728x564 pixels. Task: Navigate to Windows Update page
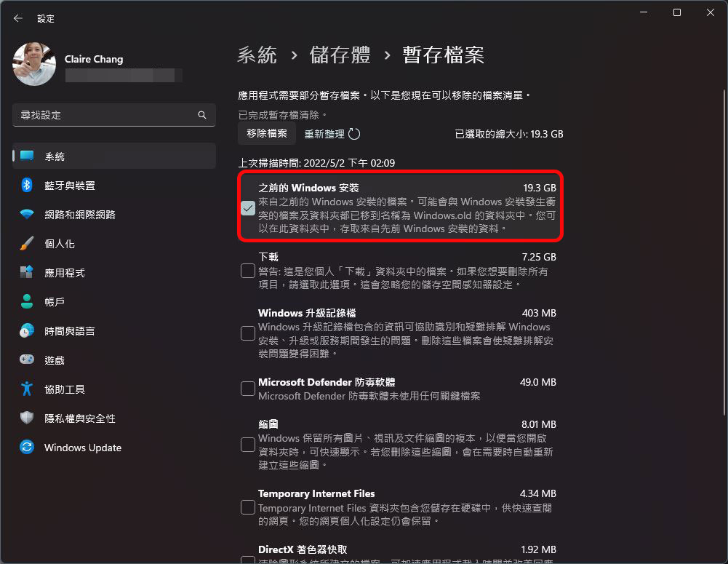coord(113,448)
